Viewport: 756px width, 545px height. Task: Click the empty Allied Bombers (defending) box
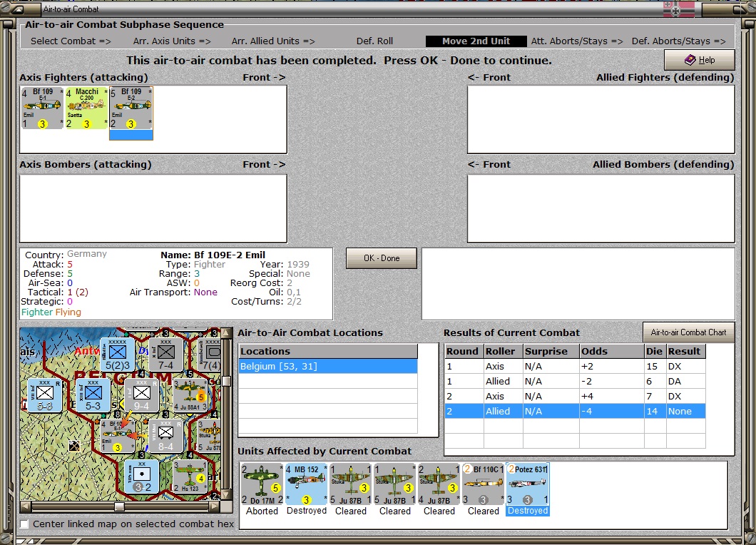[x=601, y=208]
